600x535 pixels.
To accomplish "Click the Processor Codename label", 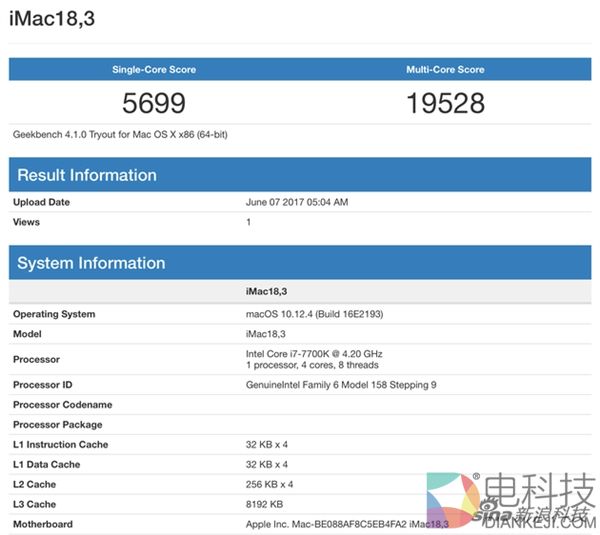I will 63,405.
